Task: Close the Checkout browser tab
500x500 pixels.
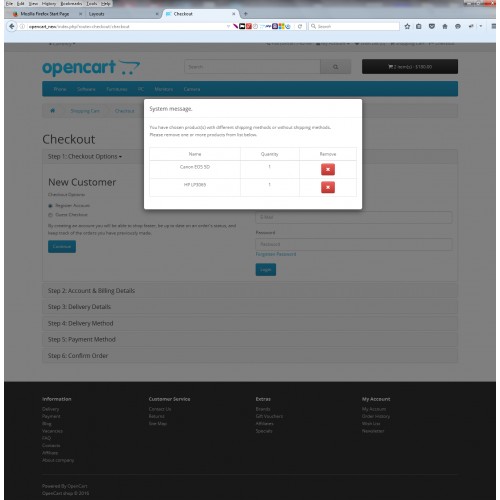Action: click(234, 14)
